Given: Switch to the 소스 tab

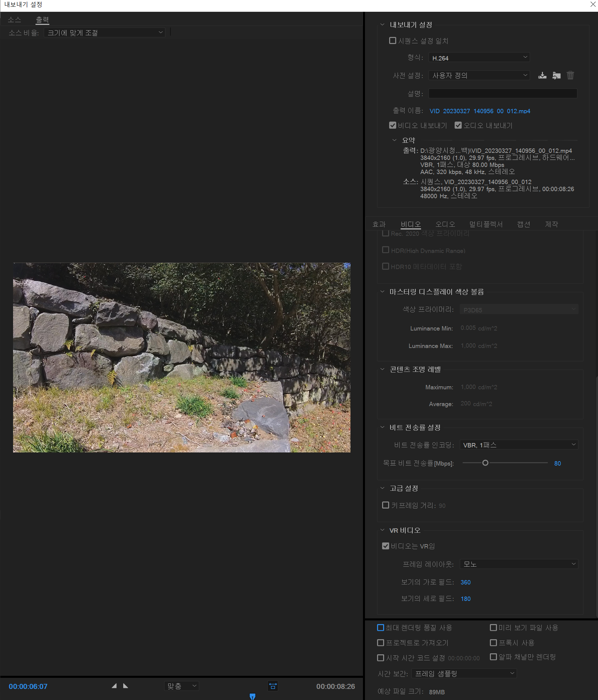Looking at the screenshot, I should click(x=14, y=19).
